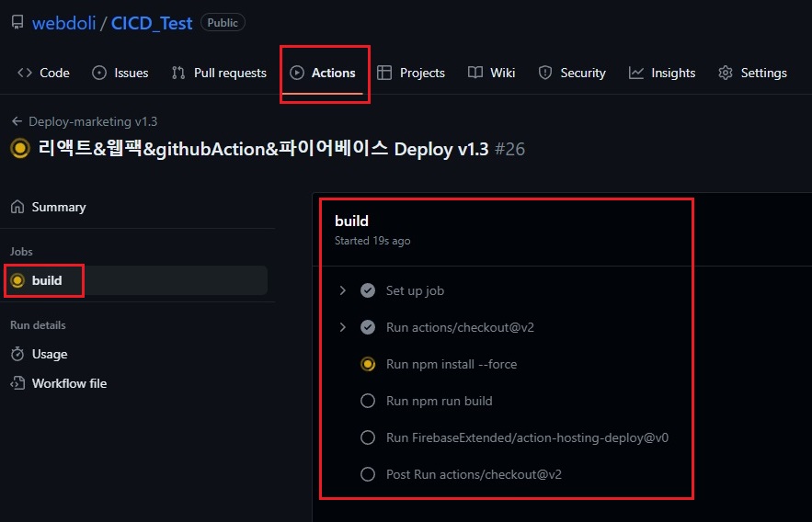Click the Wiki book icon

point(475,73)
